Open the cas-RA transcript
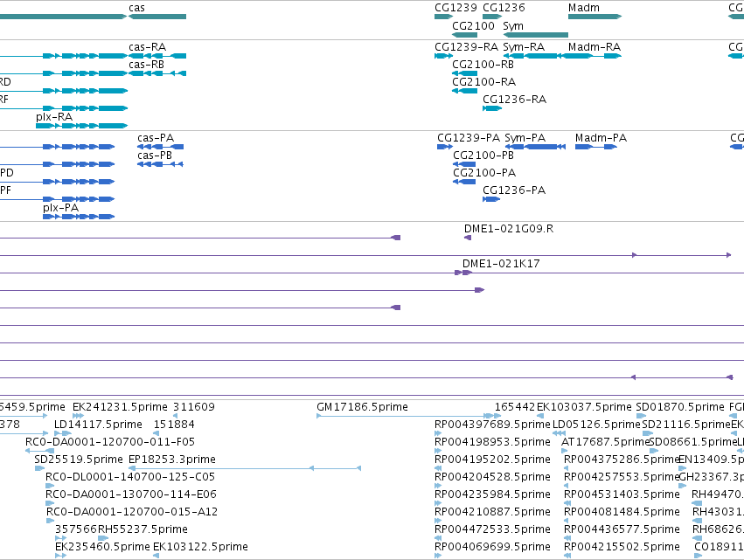 [x=157, y=56]
